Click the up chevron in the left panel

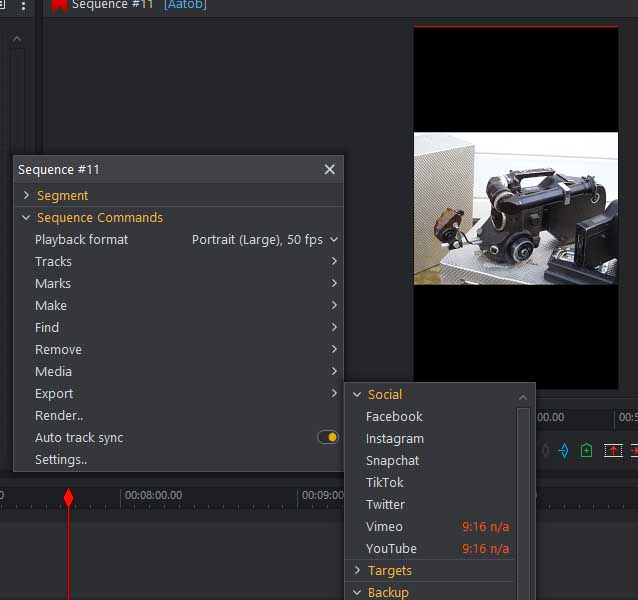tap(17, 39)
